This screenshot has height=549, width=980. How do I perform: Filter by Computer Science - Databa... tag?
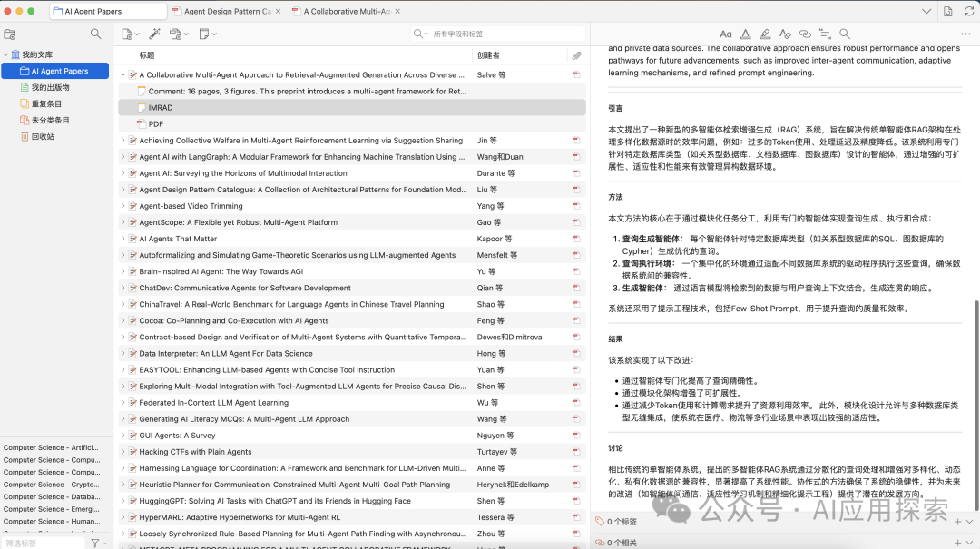coord(51,496)
